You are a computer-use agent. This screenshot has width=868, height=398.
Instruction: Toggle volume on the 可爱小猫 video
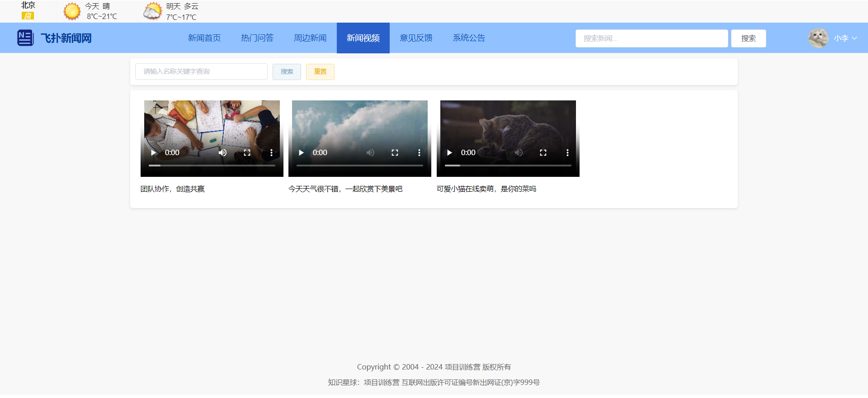519,153
